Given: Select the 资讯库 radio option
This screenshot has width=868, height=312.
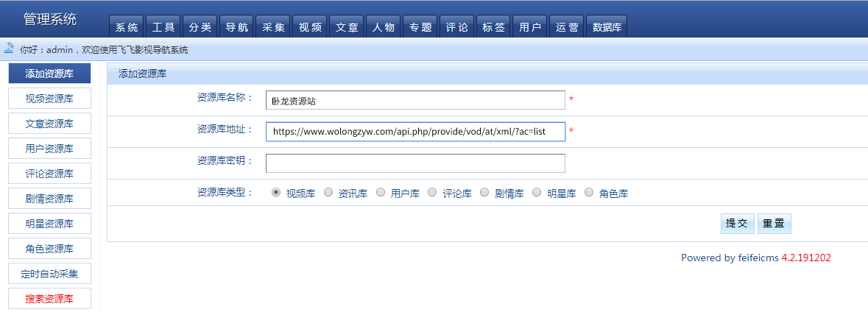Looking at the screenshot, I should coord(328,193).
